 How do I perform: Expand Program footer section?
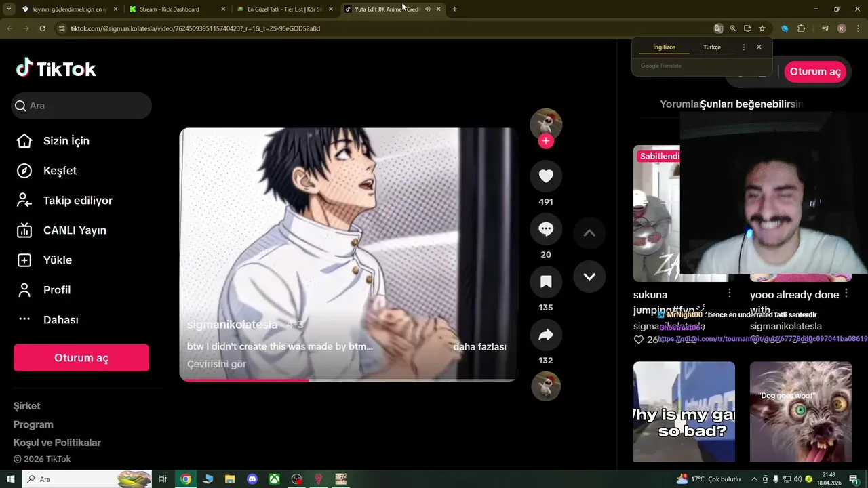(33, 424)
